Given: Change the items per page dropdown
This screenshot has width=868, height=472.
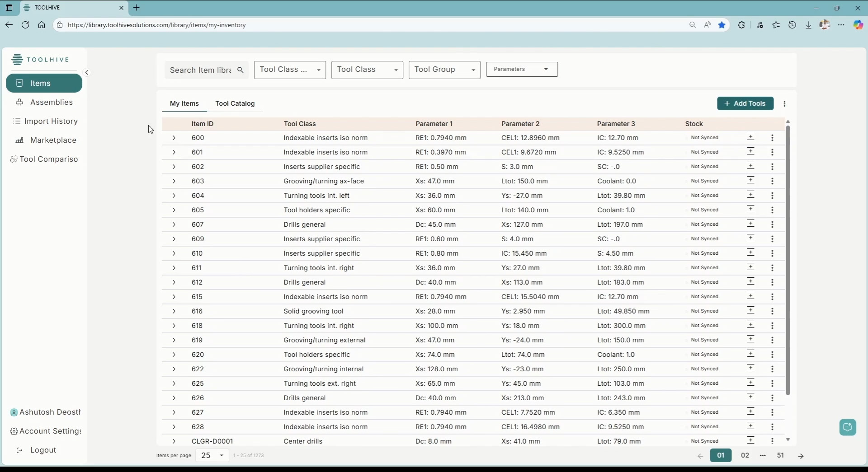Looking at the screenshot, I should click(212, 455).
